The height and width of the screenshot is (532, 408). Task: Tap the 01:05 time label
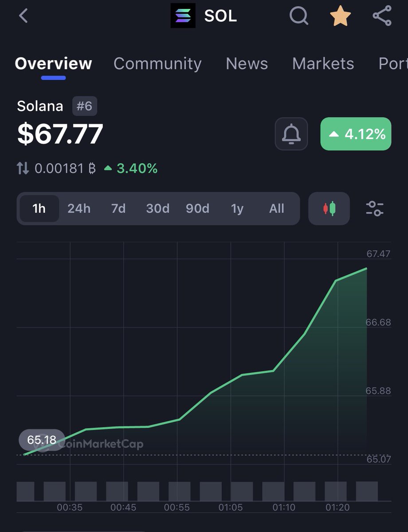coord(230,508)
